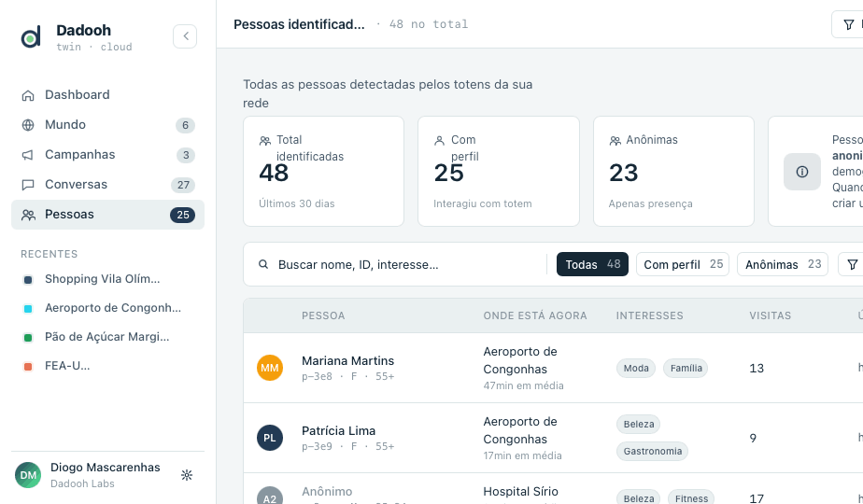Click Patrícia's visit count 9
Image resolution: width=863 pixels, height=504 pixels.
753,438
